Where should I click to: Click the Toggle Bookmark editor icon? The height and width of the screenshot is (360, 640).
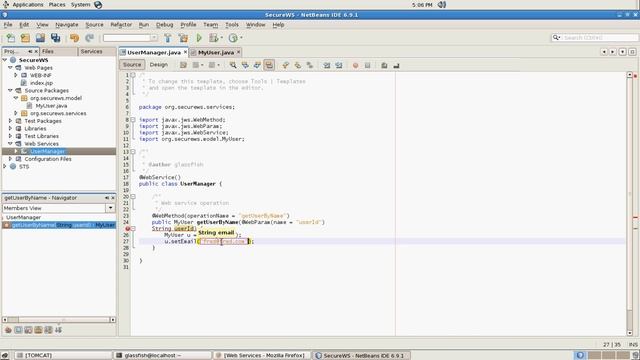[x=310, y=65]
